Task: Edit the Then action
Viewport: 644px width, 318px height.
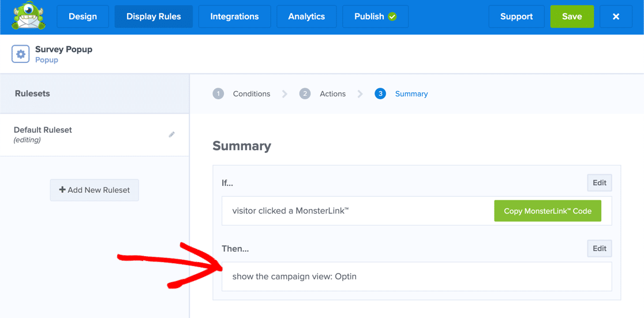Action: [600, 248]
